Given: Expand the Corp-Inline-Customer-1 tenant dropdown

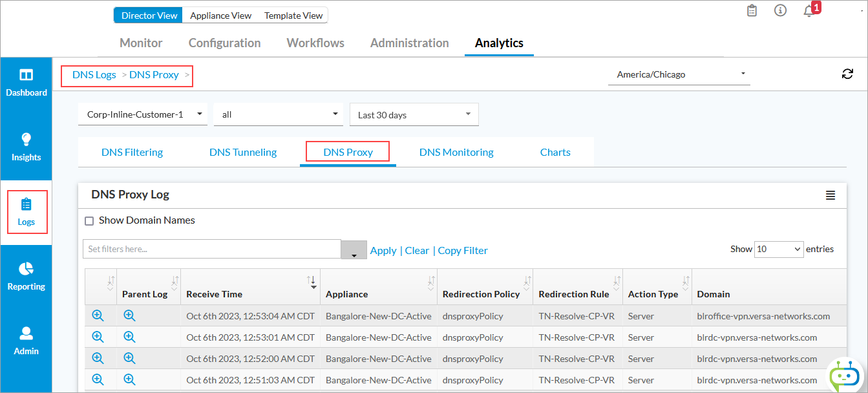Looking at the screenshot, I should (143, 114).
